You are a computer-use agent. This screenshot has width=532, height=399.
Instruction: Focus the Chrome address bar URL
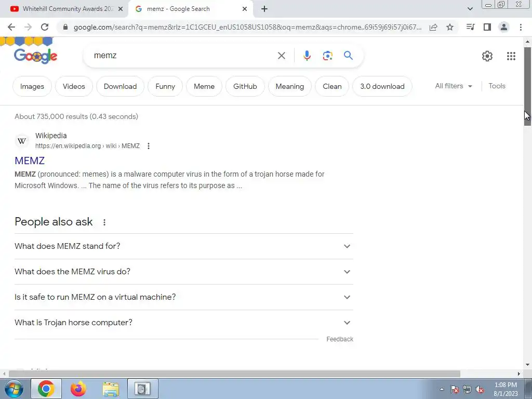click(x=248, y=27)
